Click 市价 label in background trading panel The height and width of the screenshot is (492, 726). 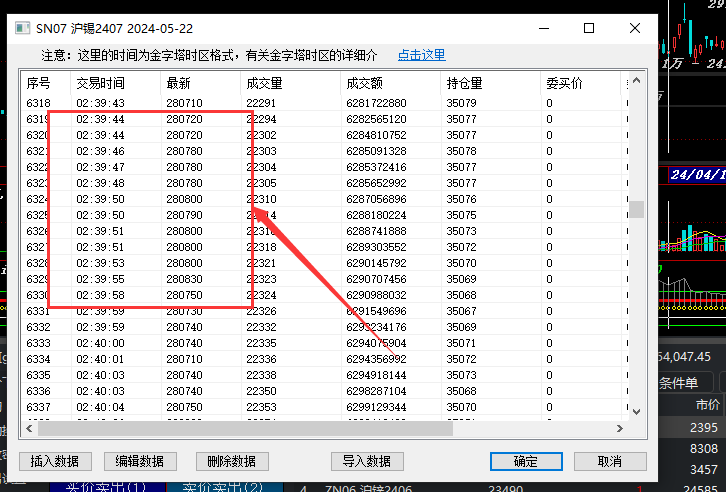pyautogui.click(x=708, y=405)
